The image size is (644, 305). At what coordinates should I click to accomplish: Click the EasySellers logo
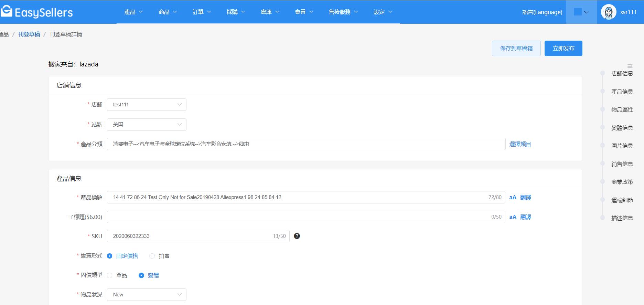click(x=36, y=12)
